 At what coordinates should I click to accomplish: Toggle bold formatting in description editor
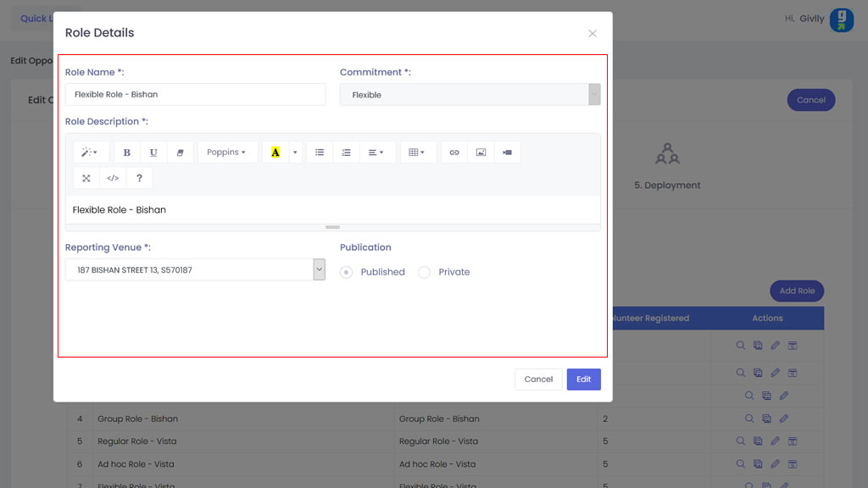[127, 152]
